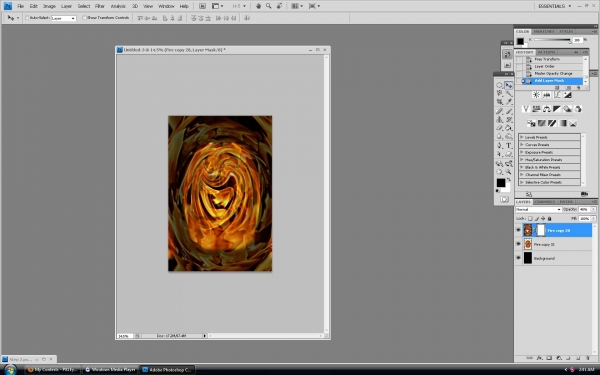Image resolution: width=600 pixels, height=375 pixels.
Task: Hide the Fire copy 32 layer
Action: [x=518, y=244]
